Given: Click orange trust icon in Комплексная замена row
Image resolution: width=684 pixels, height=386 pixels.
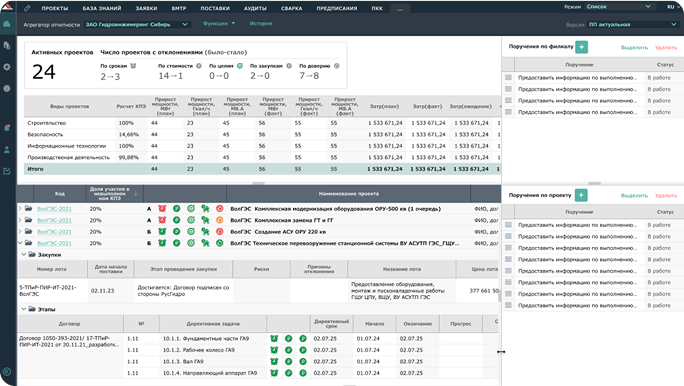Looking at the screenshot, I should tap(220, 220).
